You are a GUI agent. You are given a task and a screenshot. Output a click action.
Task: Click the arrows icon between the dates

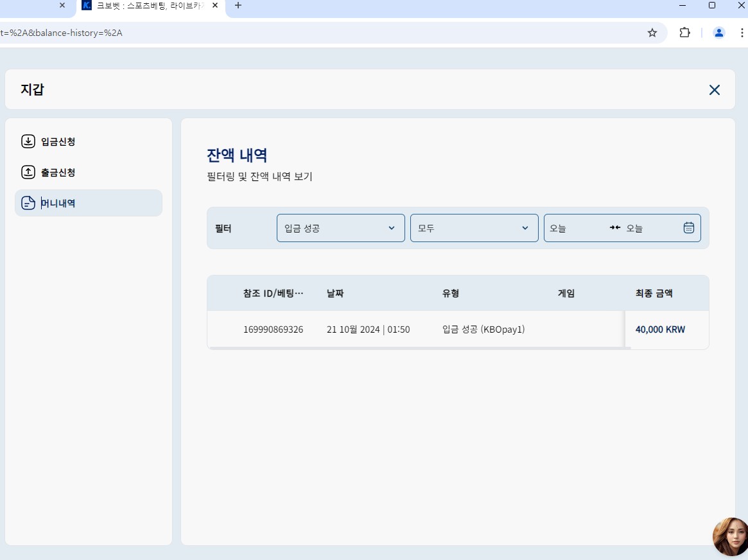coord(615,227)
